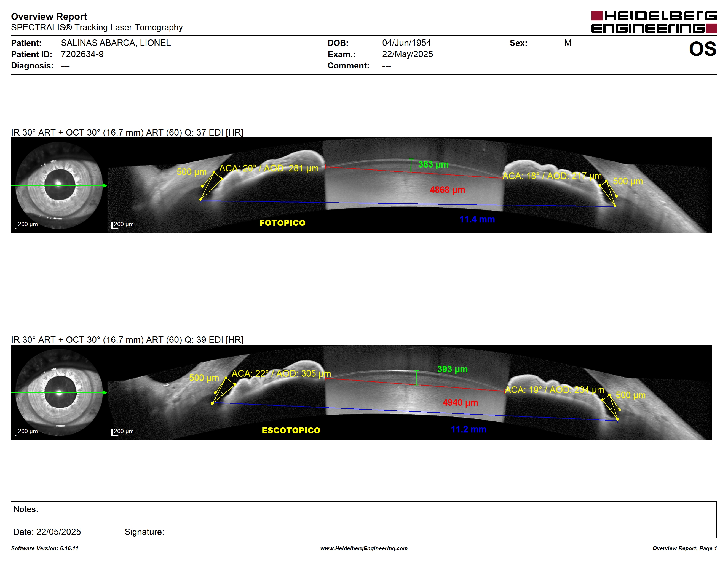Click the 4868 µm red measurement

coord(447,190)
